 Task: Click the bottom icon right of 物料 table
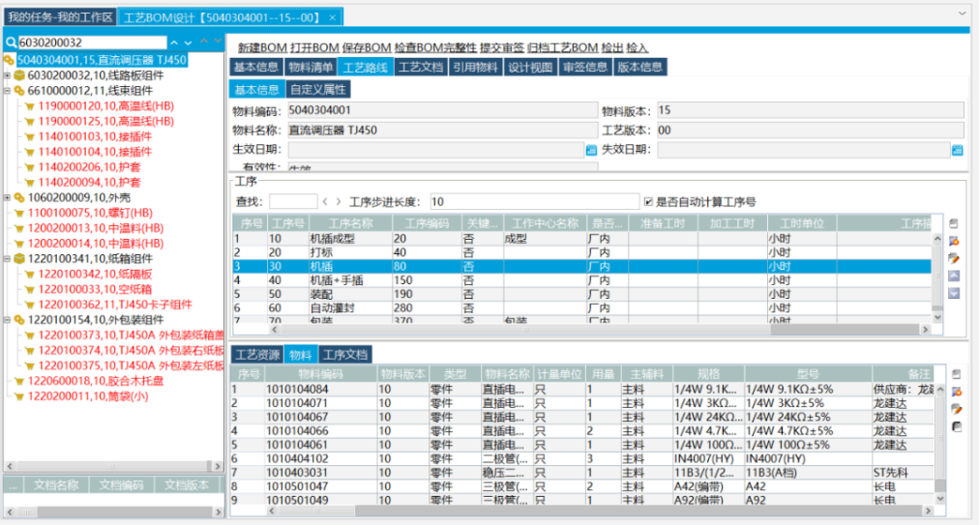[957, 426]
